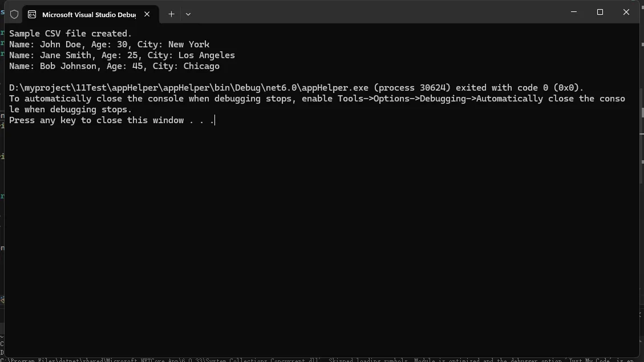Viewport: 644px width, 362px height.
Task: Click the console icon on the tab
Action: coord(32,14)
